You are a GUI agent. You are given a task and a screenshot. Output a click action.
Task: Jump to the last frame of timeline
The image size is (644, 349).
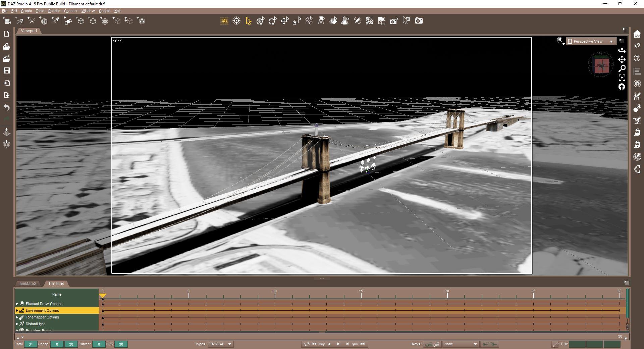coord(363,344)
